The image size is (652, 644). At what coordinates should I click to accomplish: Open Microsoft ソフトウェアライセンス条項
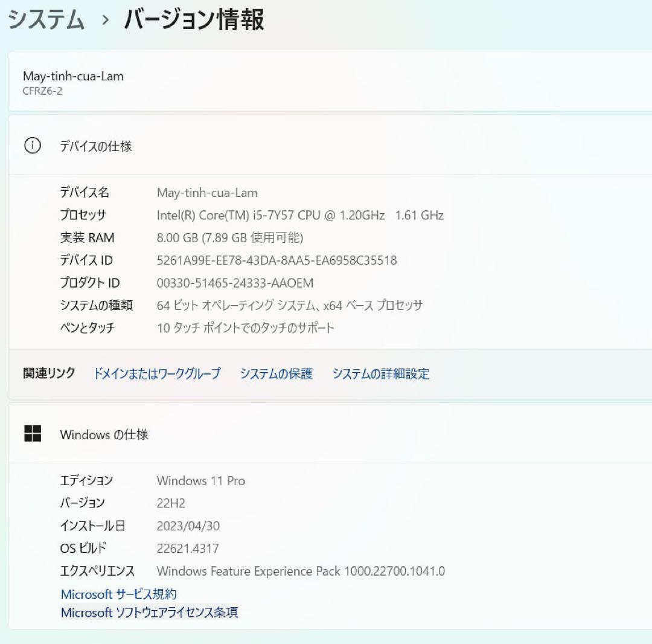pos(149,612)
